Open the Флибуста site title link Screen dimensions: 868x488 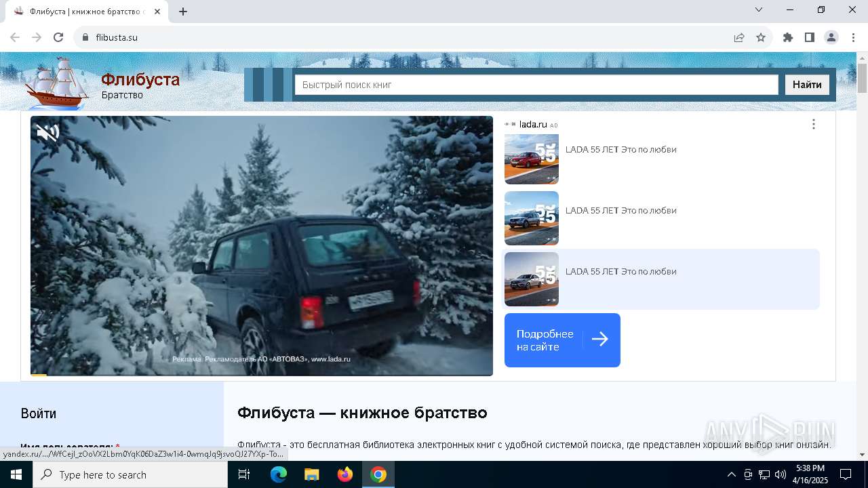click(x=140, y=80)
